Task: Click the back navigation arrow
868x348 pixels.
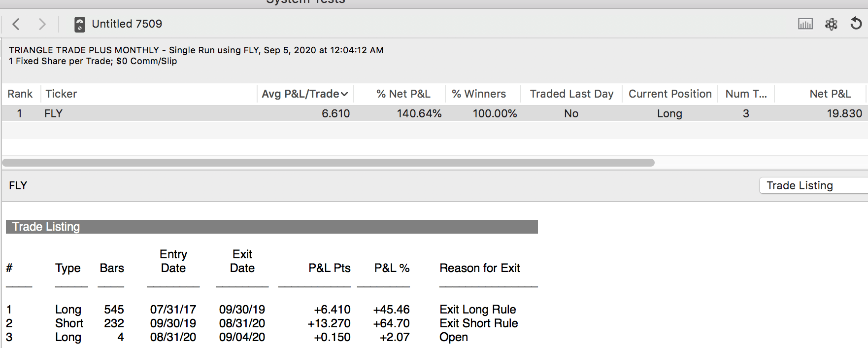Action: click(16, 24)
